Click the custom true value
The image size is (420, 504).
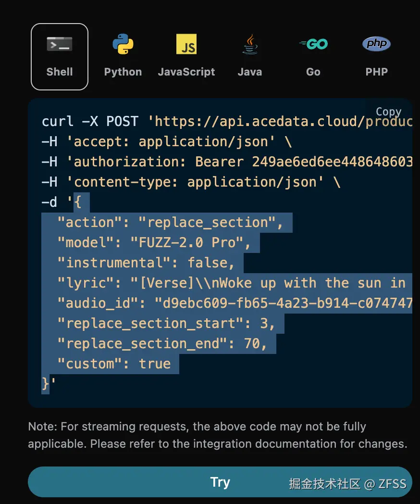coord(155,364)
